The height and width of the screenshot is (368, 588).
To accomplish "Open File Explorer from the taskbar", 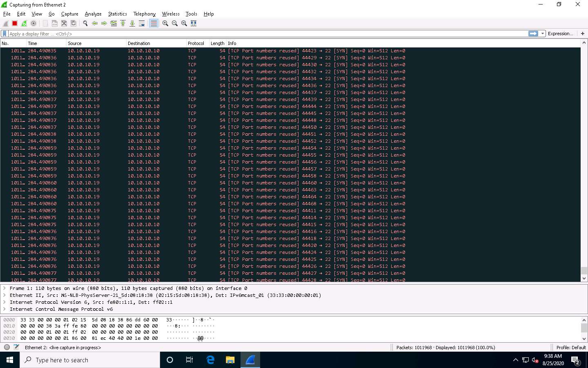I will pyautogui.click(x=230, y=360).
